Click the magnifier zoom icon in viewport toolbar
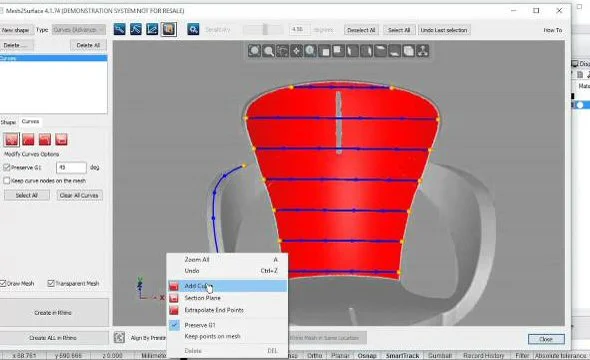 pos(268,51)
